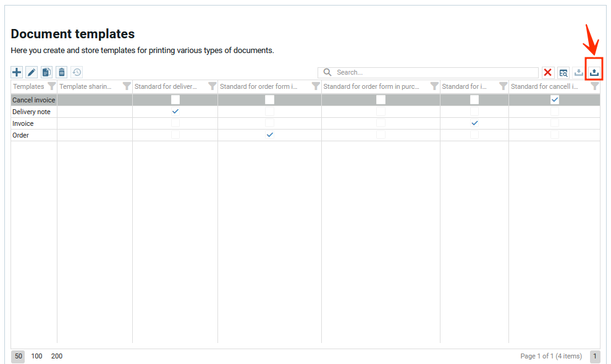This screenshot has width=611, height=364.
Task: Open filter on Standard for delivery column
Action: coord(212,86)
